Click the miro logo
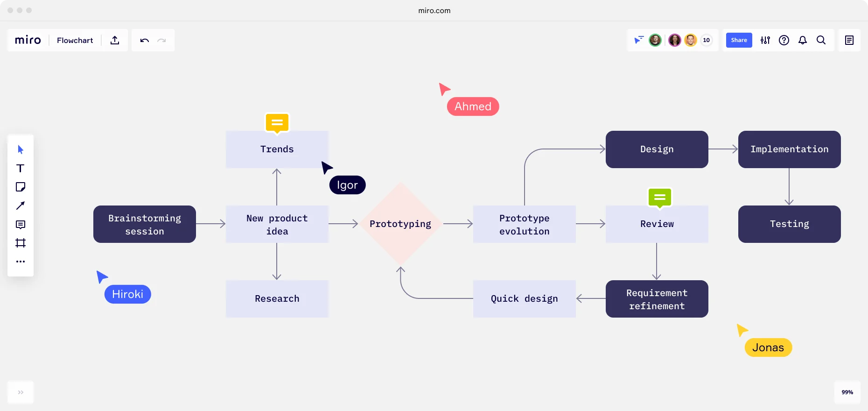This screenshot has height=411, width=868. [28, 40]
